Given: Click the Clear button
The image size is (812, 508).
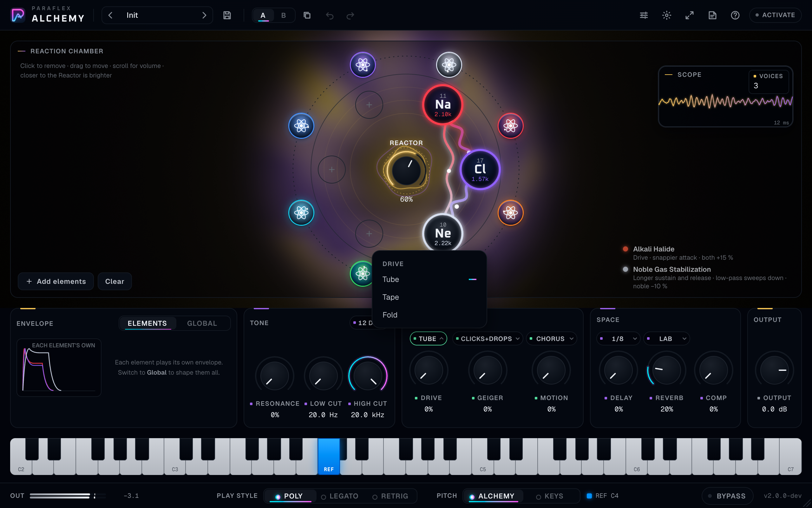Looking at the screenshot, I should coord(115,281).
